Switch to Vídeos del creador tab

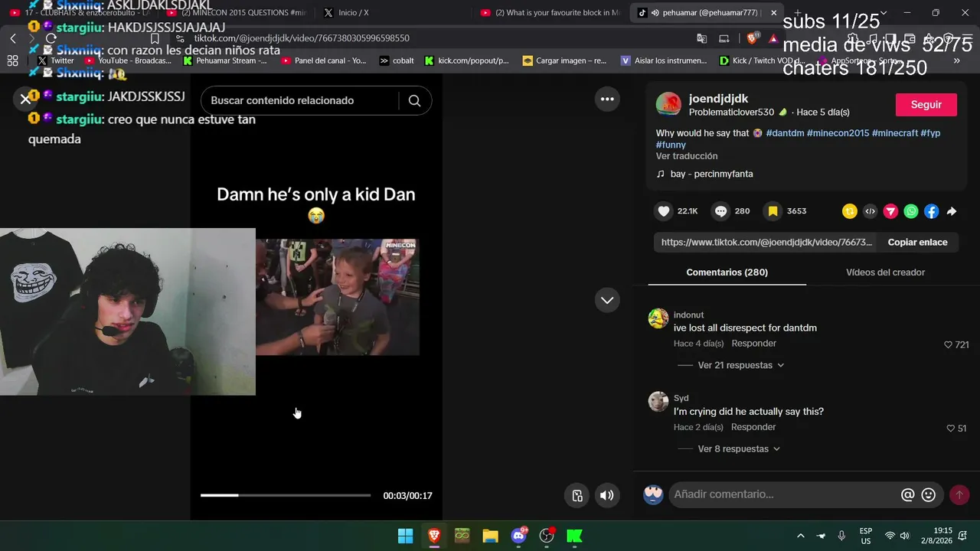(x=885, y=272)
